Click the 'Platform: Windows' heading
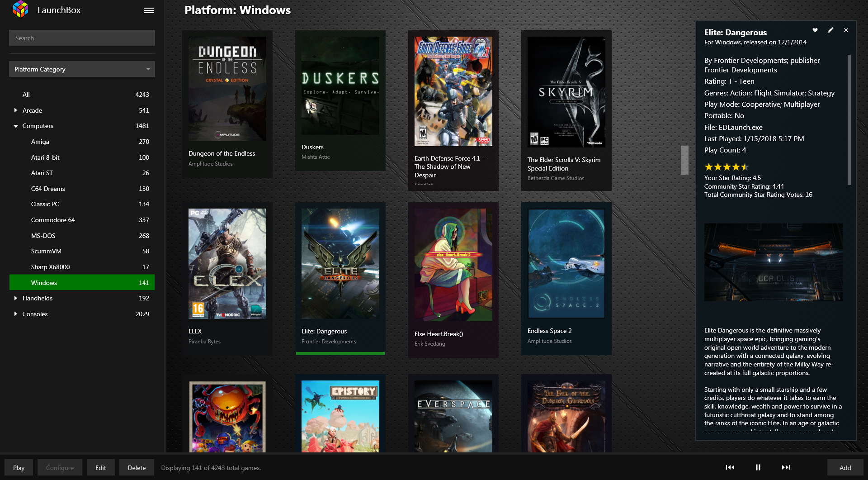Screen dimensions: 868x480 click(238, 10)
